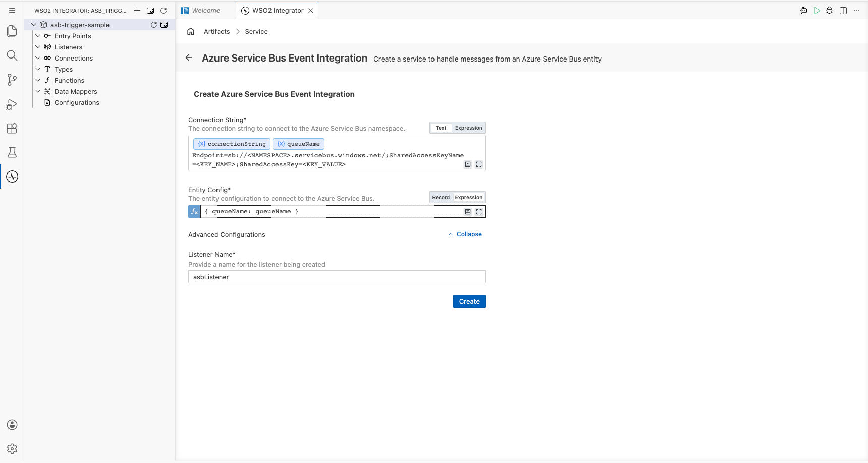The image size is (868, 463).
Task: Open the Manage settings gear
Action: (12, 449)
